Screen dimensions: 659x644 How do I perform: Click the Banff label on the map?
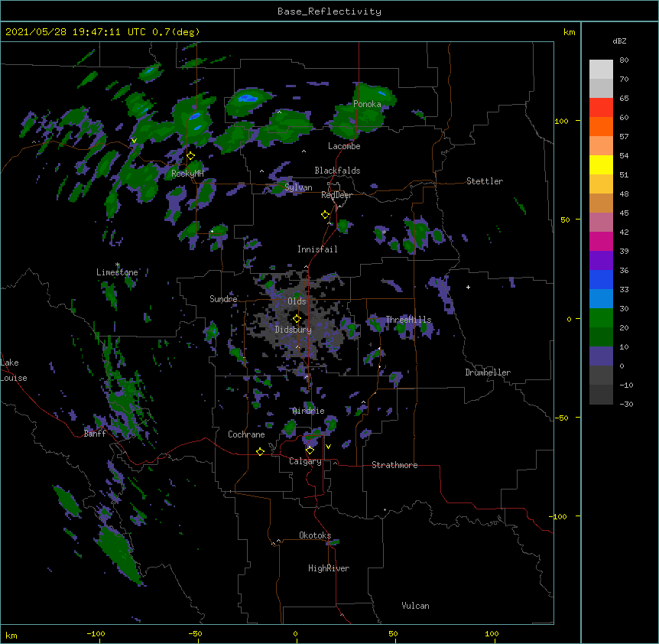click(x=95, y=434)
